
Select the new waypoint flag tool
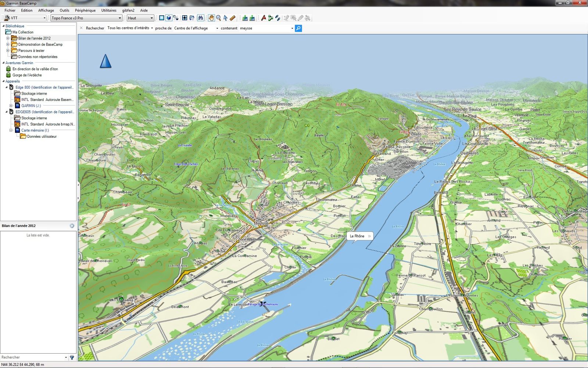click(x=263, y=18)
